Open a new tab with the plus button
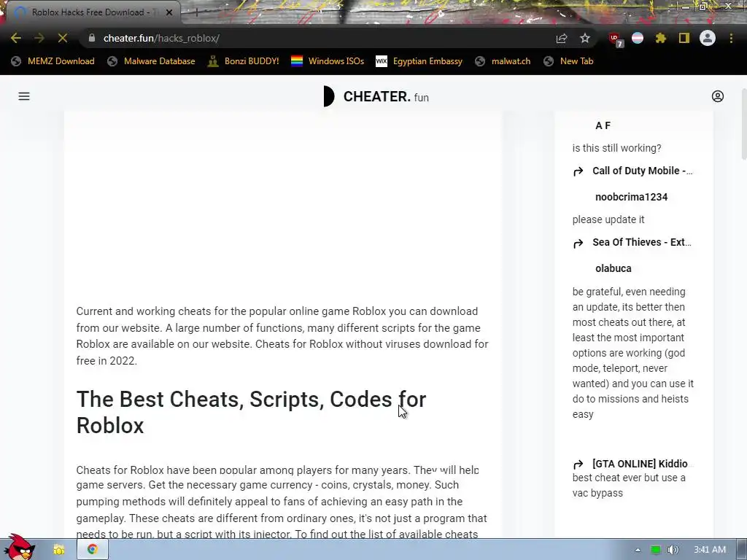This screenshot has height=560, width=747. coord(196,13)
